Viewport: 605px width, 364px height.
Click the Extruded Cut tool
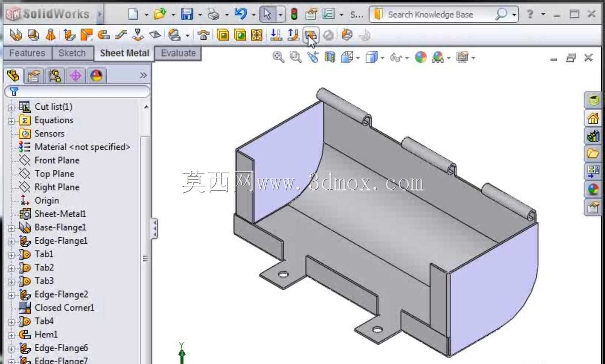(x=223, y=35)
